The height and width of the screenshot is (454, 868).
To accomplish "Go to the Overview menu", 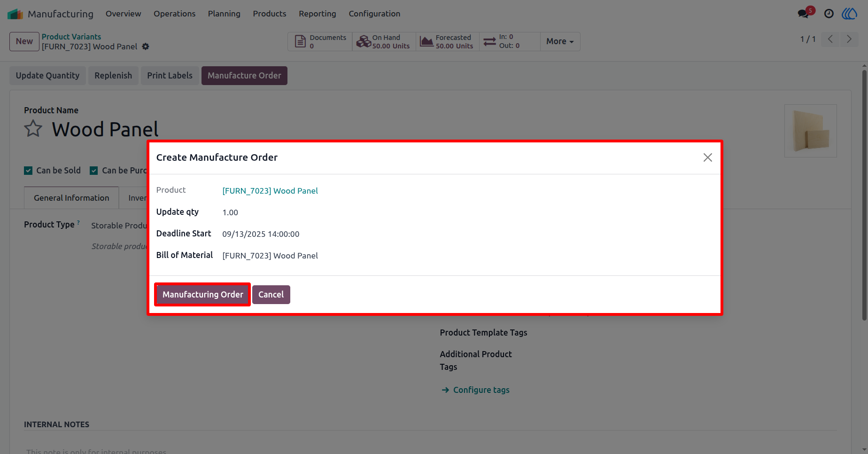I will pyautogui.click(x=123, y=14).
